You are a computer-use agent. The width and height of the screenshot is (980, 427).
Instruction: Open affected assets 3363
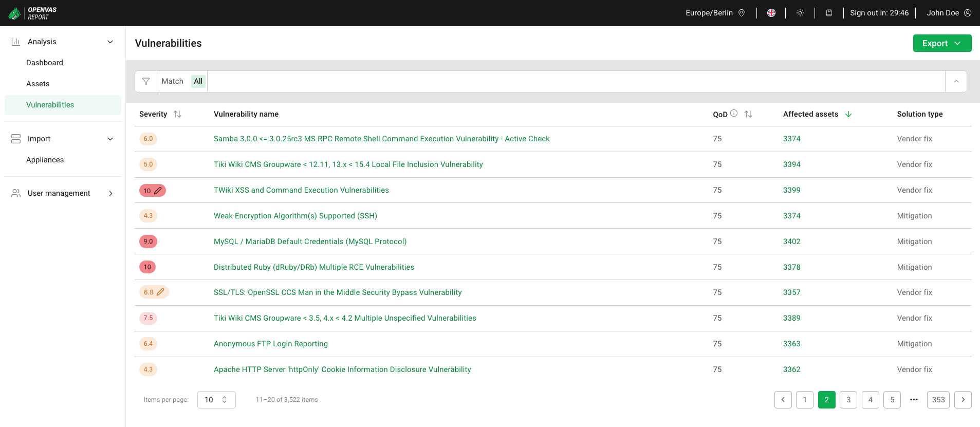tap(792, 344)
